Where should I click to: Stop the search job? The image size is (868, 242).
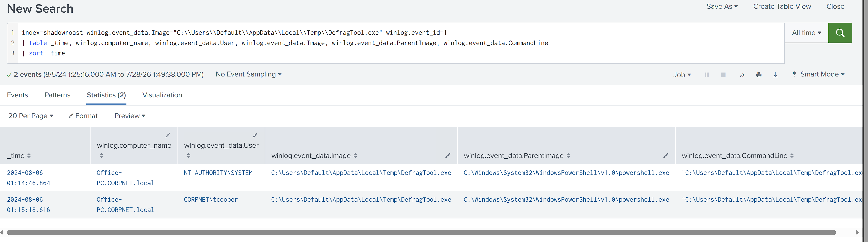point(723,75)
